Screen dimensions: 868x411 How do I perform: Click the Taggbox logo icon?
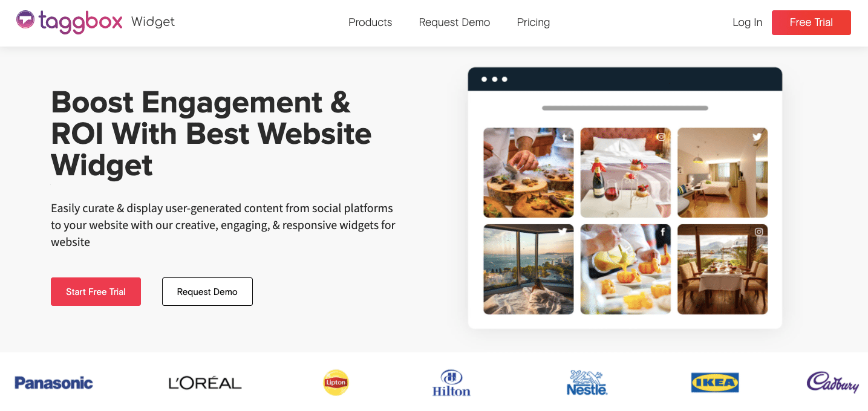click(x=25, y=19)
